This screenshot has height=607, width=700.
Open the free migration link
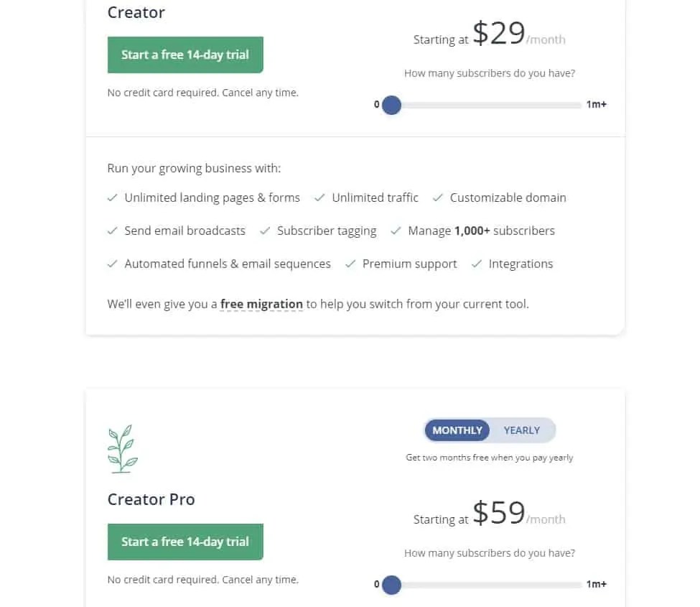tap(261, 304)
